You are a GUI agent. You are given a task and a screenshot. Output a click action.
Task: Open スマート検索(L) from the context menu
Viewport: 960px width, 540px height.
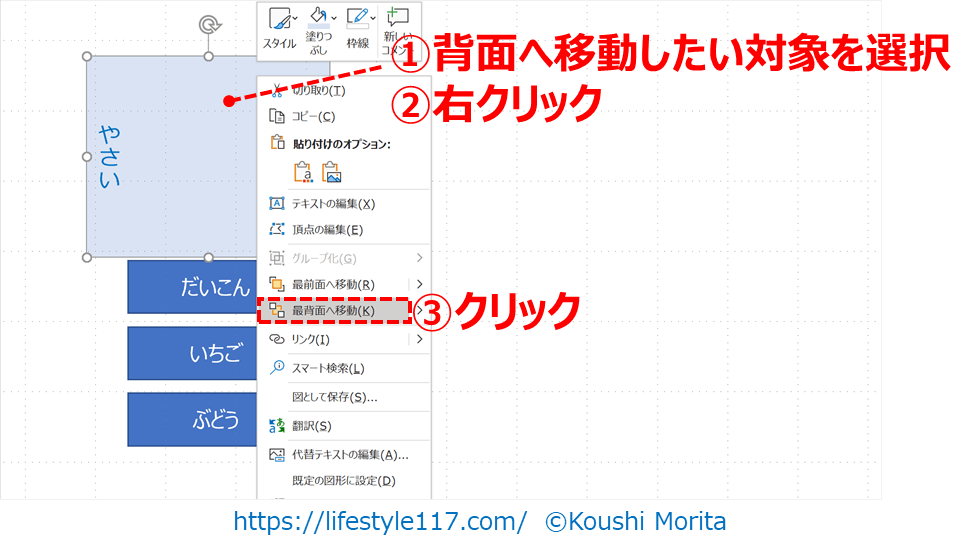(x=327, y=368)
